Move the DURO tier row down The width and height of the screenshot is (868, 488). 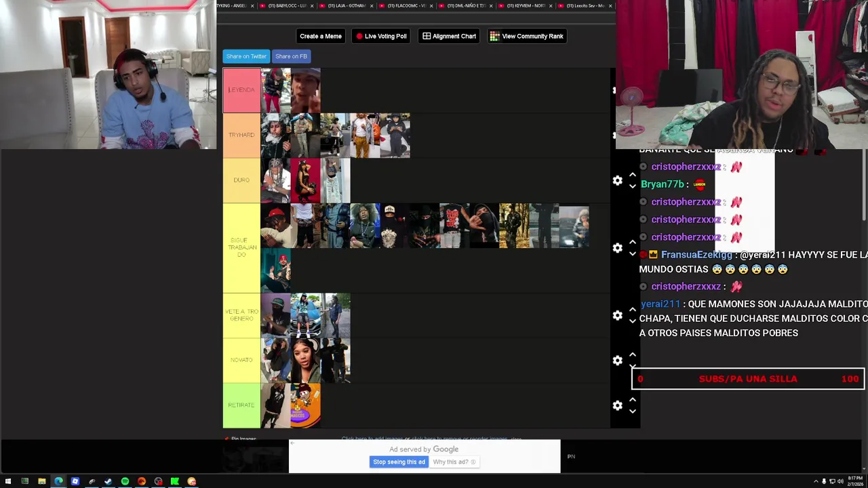point(633,186)
